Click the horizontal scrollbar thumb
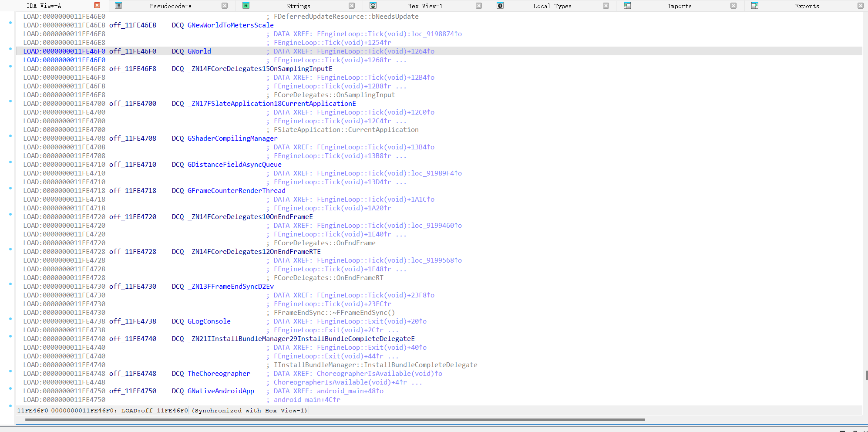Image resolution: width=868 pixels, height=432 pixels. click(335, 420)
